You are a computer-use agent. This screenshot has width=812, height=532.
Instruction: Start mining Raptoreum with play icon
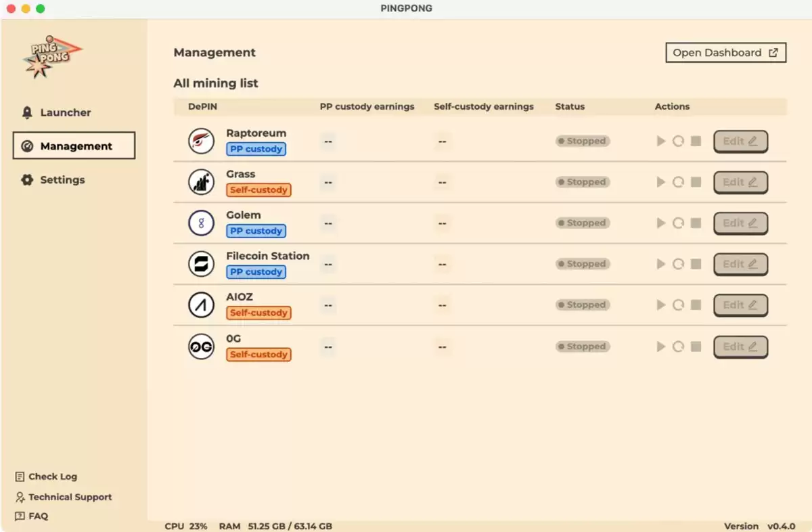(x=661, y=141)
